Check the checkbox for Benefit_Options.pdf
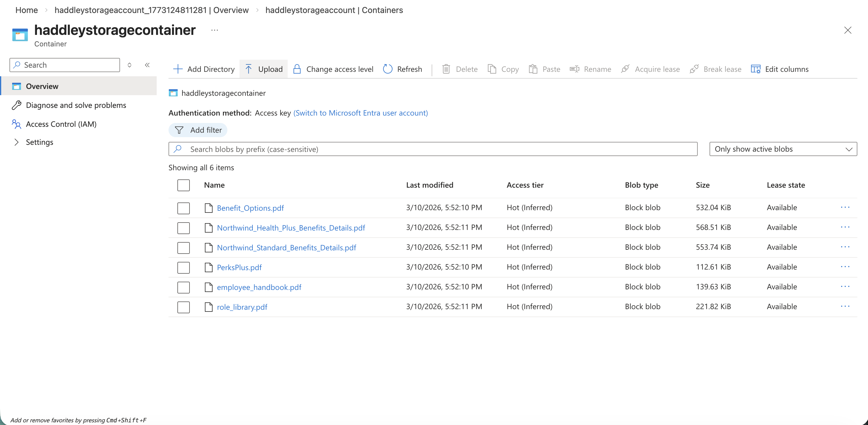Image resolution: width=868 pixels, height=425 pixels. (x=183, y=208)
